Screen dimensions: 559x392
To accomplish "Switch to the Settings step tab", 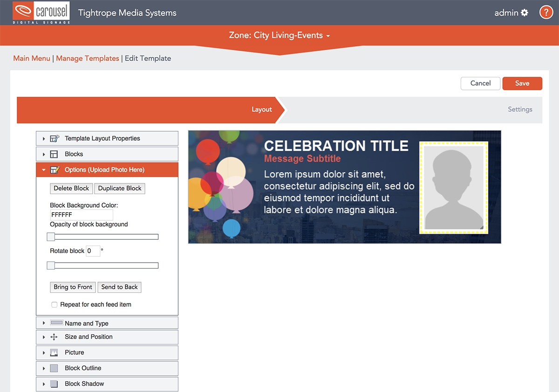I will 519,109.
